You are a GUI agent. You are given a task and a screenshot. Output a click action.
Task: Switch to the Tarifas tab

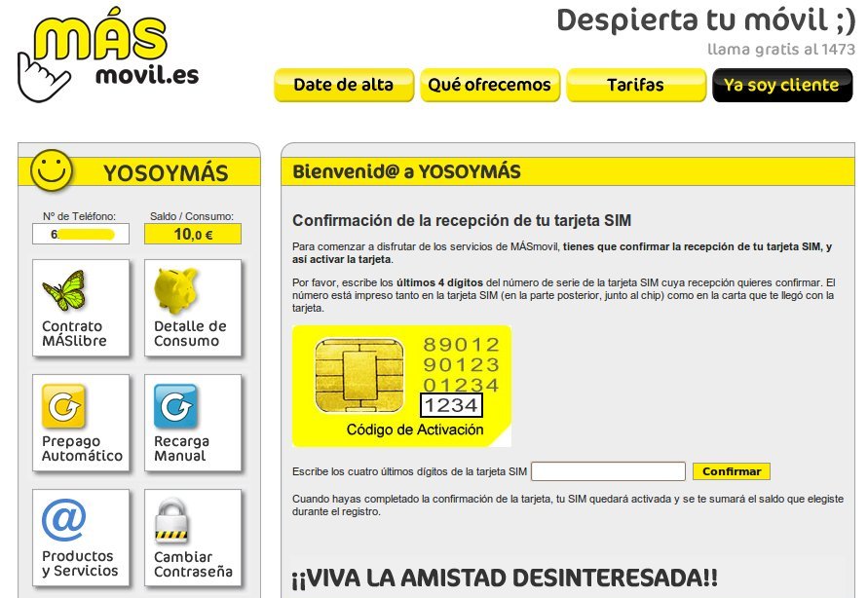click(636, 85)
